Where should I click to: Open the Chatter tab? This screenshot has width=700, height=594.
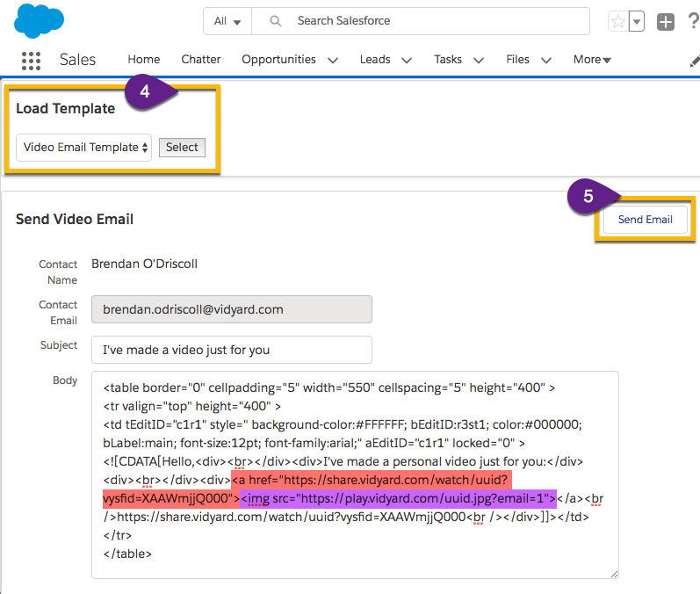pyautogui.click(x=201, y=60)
